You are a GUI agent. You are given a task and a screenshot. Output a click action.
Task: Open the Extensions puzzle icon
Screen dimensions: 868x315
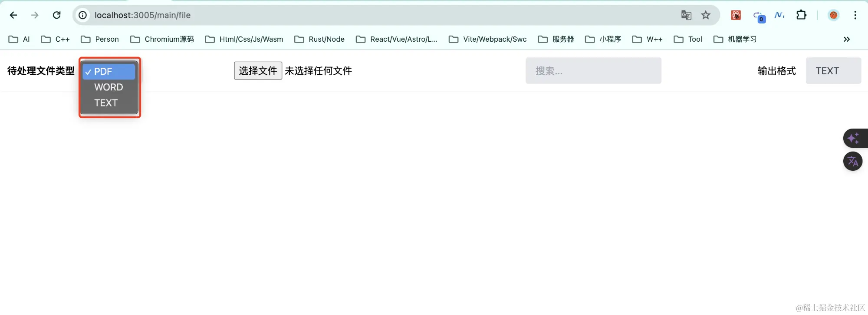[x=801, y=15]
